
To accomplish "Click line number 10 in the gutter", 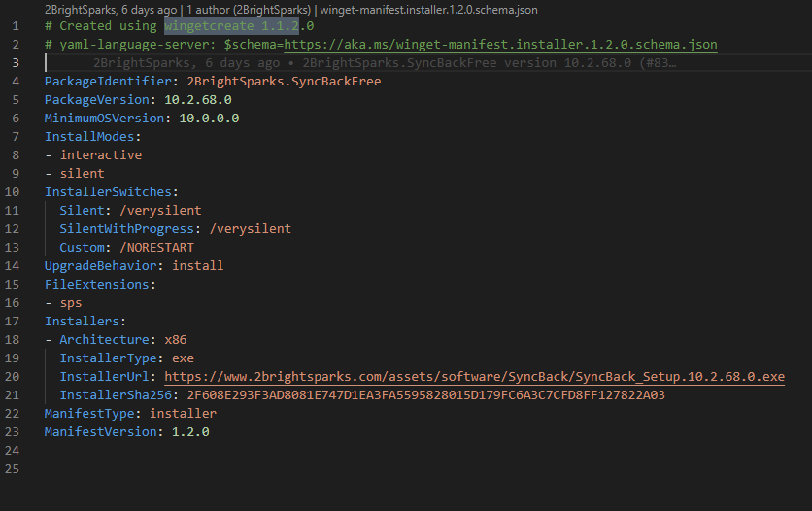I will (x=12, y=192).
